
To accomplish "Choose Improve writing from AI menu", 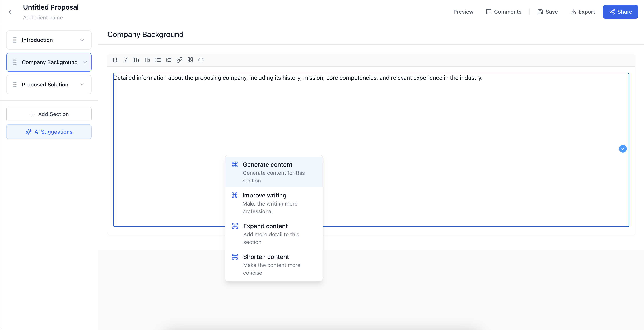I will click(273, 203).
